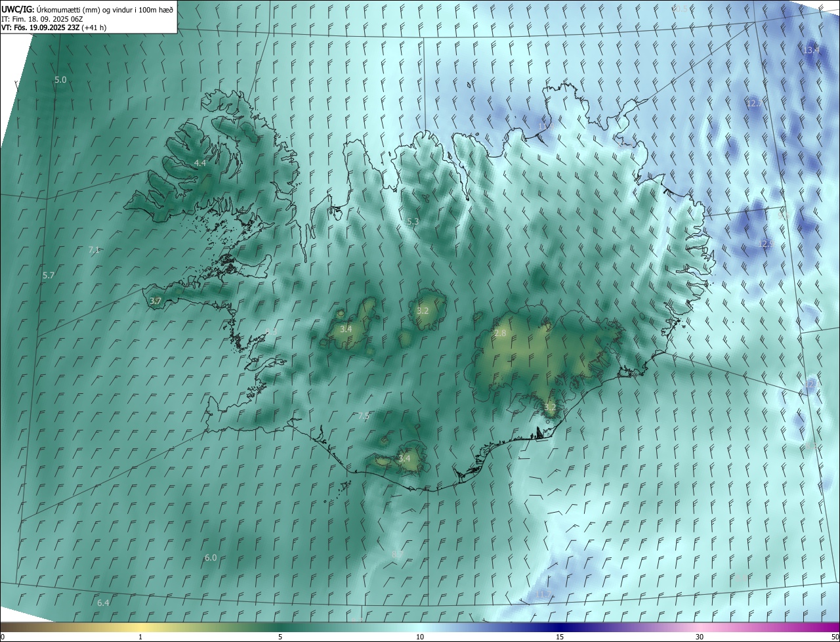Select the color scale tick label '30'

tap(700, 637)
